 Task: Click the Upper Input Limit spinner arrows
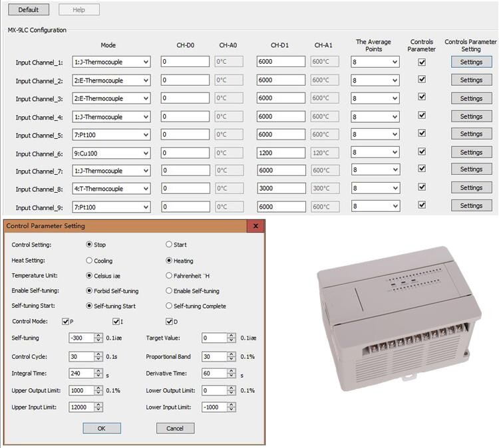(99, 407)
